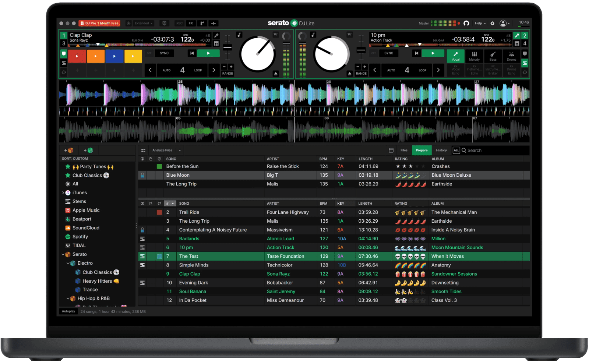Open the Help dropdown menu
Image resolution: width=589 pixels, height=364 pixels.
480,23
